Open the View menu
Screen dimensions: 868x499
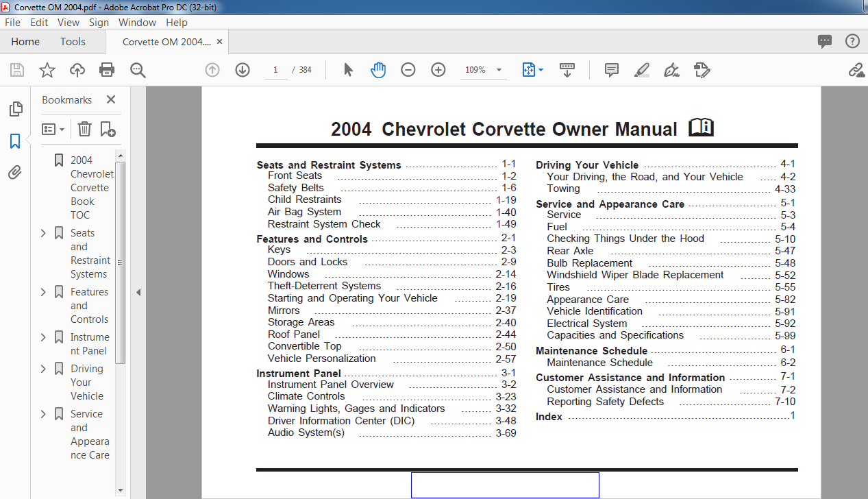pyautogui.click(x=69, y=23)
